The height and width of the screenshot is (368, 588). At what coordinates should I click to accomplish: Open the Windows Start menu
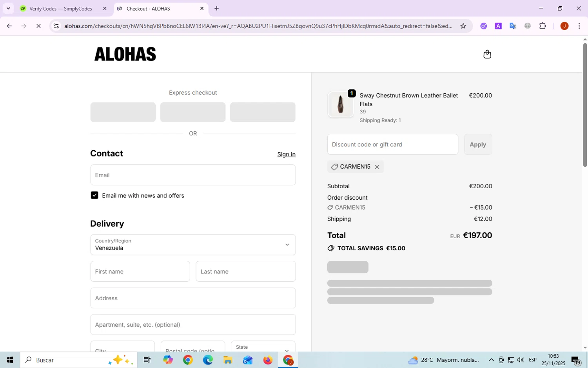(x=10, y=360)
